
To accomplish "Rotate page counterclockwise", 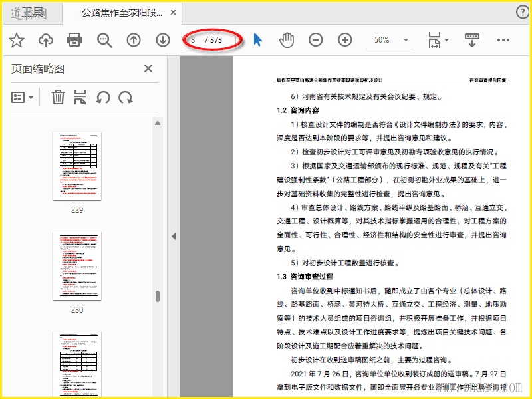I will [103, 98].
